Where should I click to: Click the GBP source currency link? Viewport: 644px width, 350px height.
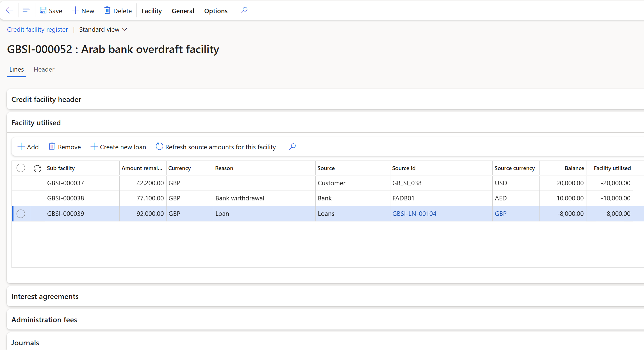click(x=500, y=214)
